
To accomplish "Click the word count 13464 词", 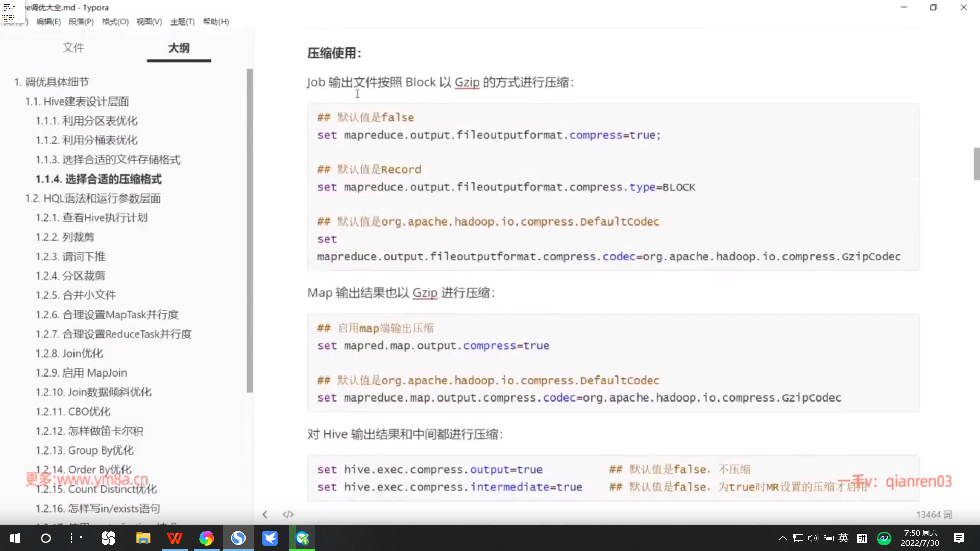I will pos(934,515).
